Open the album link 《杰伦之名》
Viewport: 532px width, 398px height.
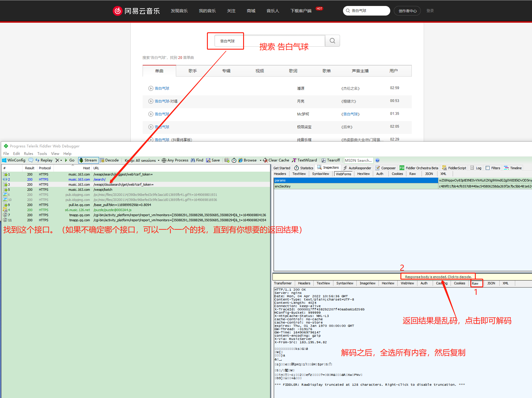coord(350,88)
